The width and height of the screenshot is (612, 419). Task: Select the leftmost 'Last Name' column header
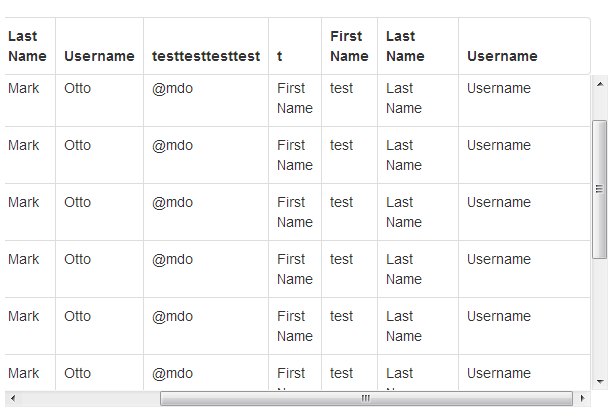[27, 46]
